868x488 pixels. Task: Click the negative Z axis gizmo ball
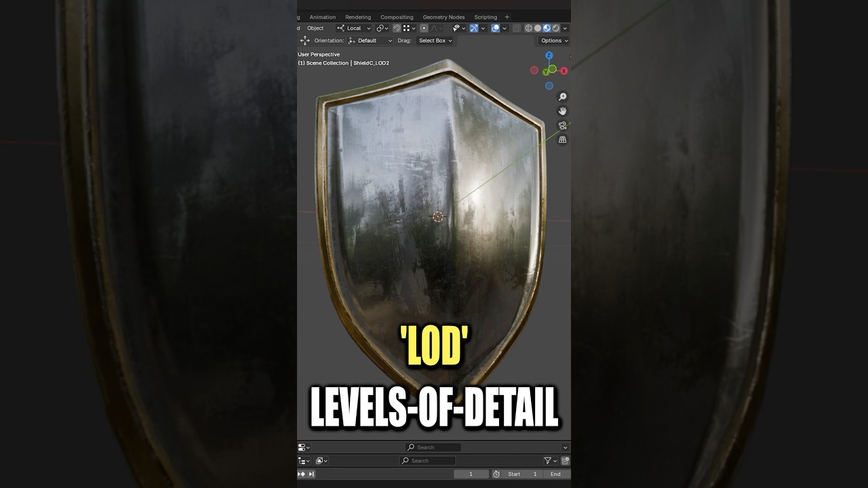coord(549,86)
